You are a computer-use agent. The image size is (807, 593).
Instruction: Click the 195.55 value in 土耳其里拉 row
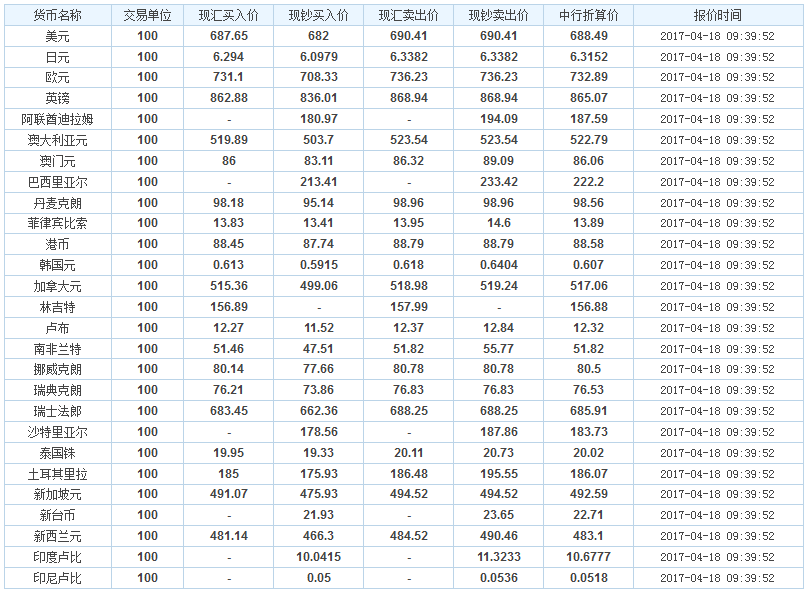[x=499, y=474]
